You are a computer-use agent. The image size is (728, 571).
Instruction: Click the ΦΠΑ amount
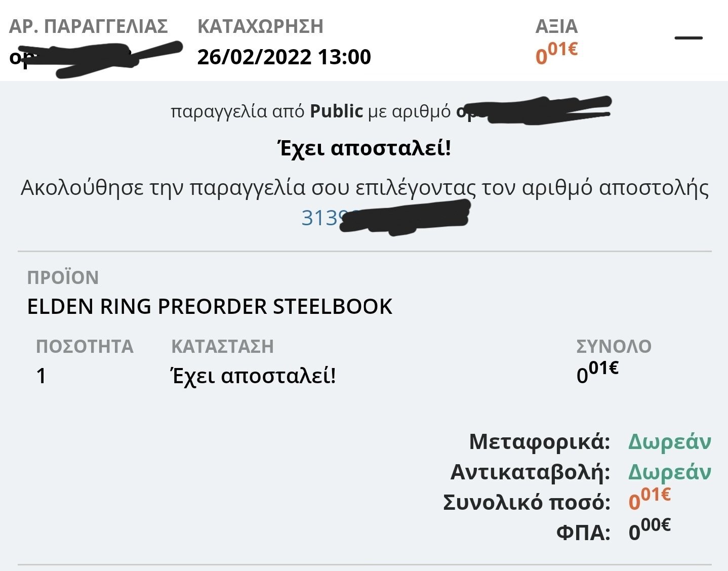650,530
